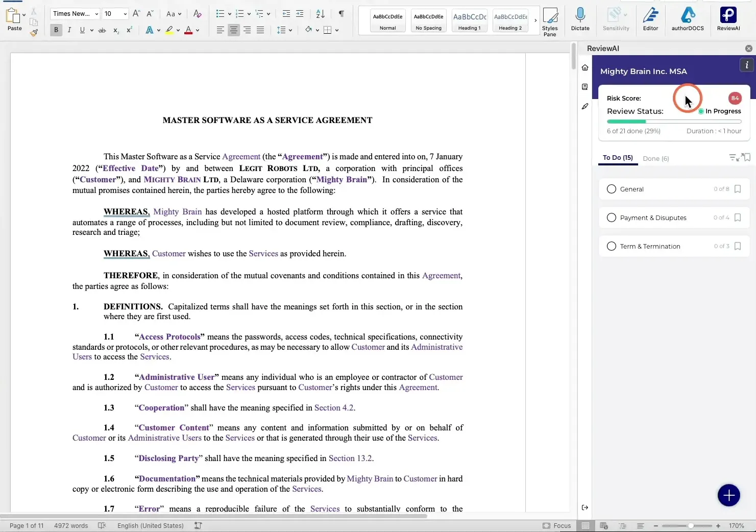Open the font name dropdown
The width and height of the screenshot is (756, 532).
tap(96, 14)
